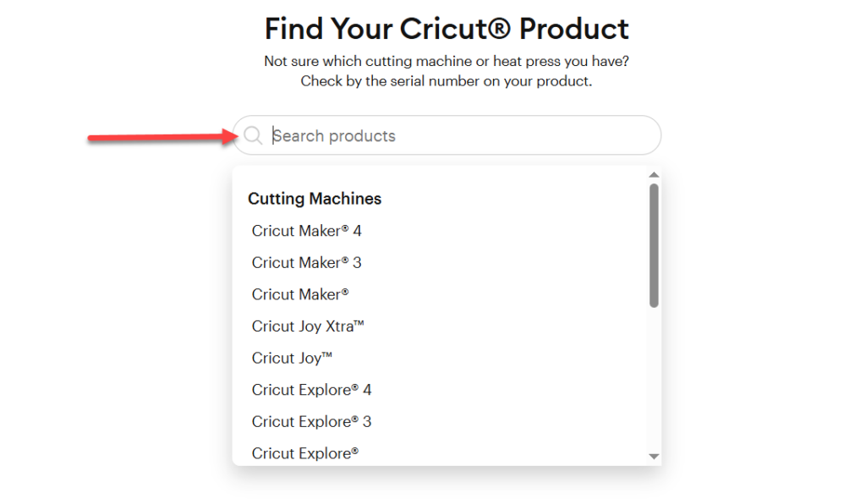
Task: Select Cricut Maker 4 from the list
Action: point(306,230)
